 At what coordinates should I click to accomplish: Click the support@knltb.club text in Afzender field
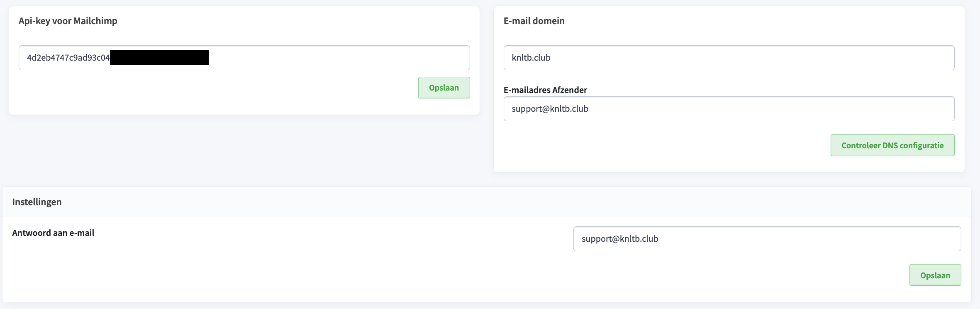[x=550, y=109]
